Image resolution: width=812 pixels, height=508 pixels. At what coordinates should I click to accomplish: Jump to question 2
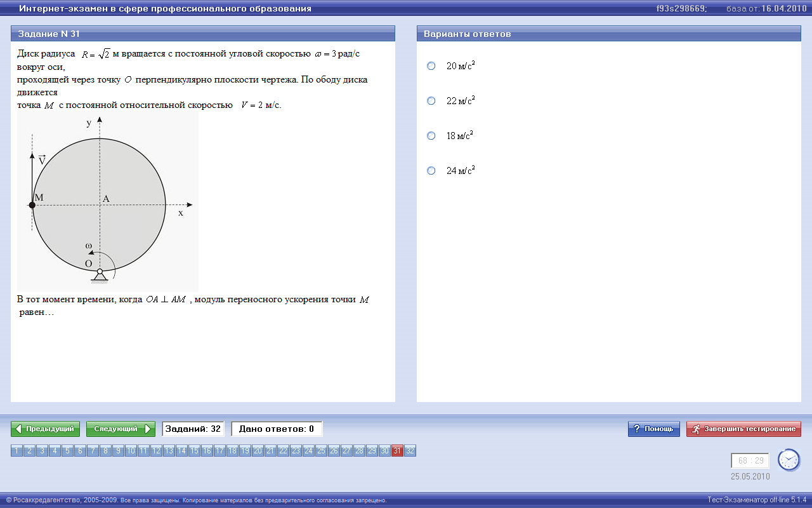(30, 451)
